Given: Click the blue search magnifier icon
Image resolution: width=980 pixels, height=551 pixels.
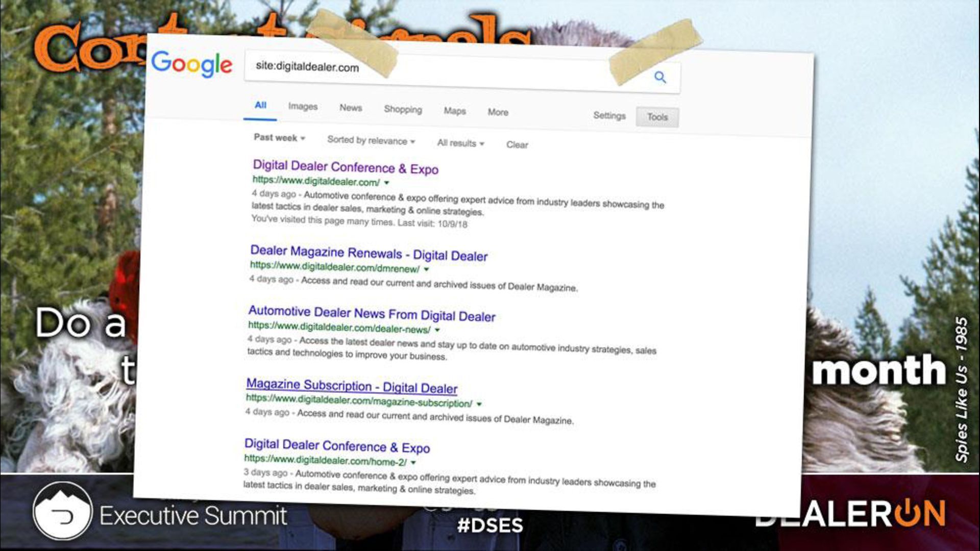Looking at the screenshot, I should click(660, 77).
